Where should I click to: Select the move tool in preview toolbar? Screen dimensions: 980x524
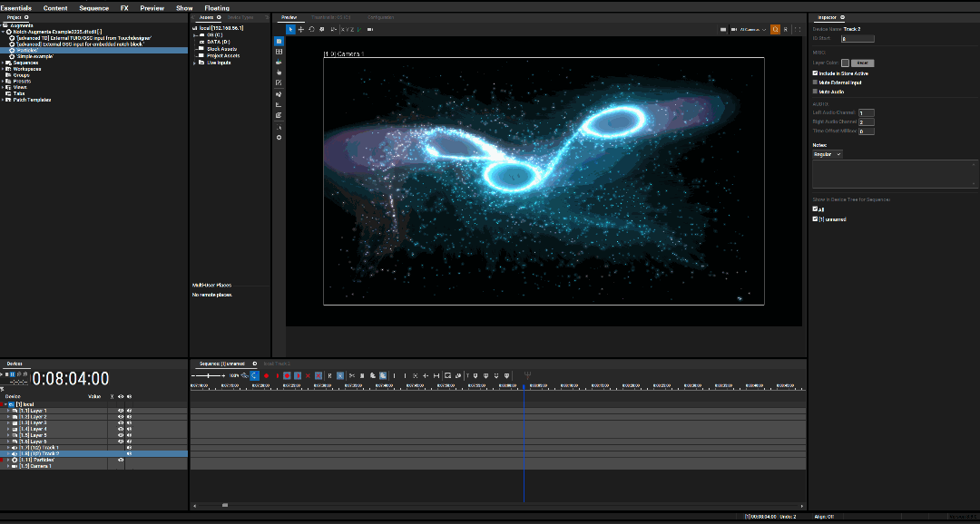pyautogui.click(x=301, y=29)
